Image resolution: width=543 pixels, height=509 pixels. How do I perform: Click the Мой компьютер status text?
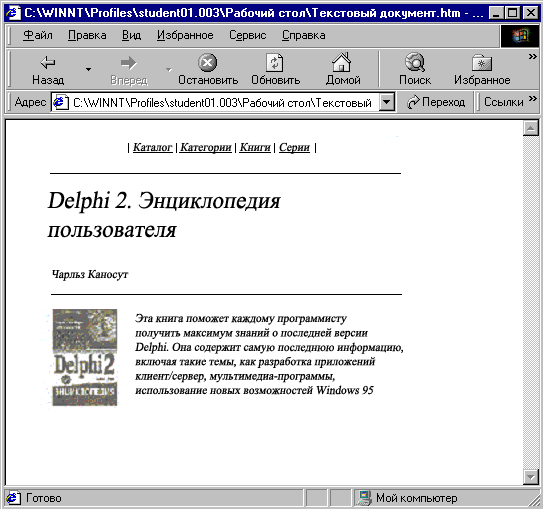click(x=417, y=498)
